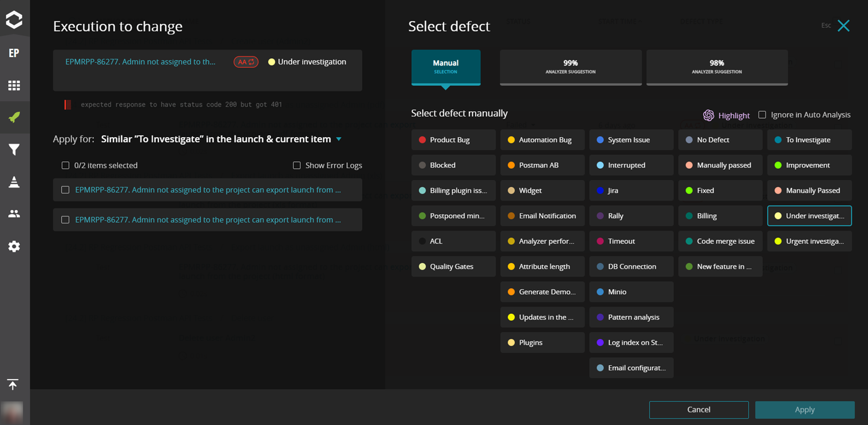Viewport: 868px width, 425px height.
Task: Pick the Improvement defect type
Action: (809, 165)
